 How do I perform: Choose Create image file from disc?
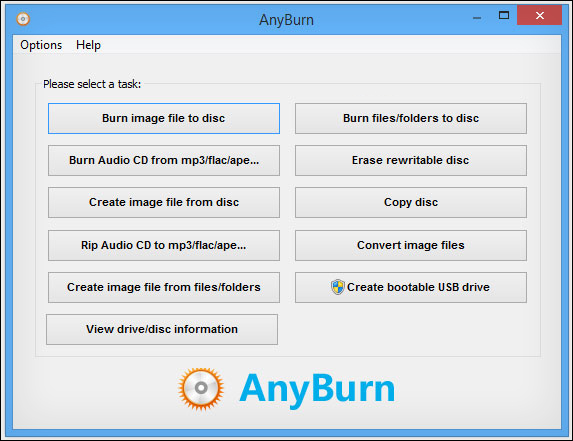coord(164,202)
